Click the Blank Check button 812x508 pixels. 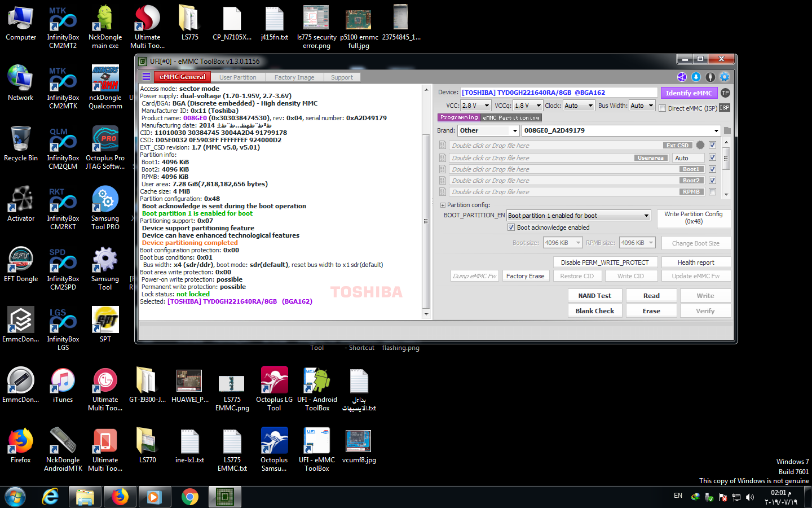pos(595,311)
